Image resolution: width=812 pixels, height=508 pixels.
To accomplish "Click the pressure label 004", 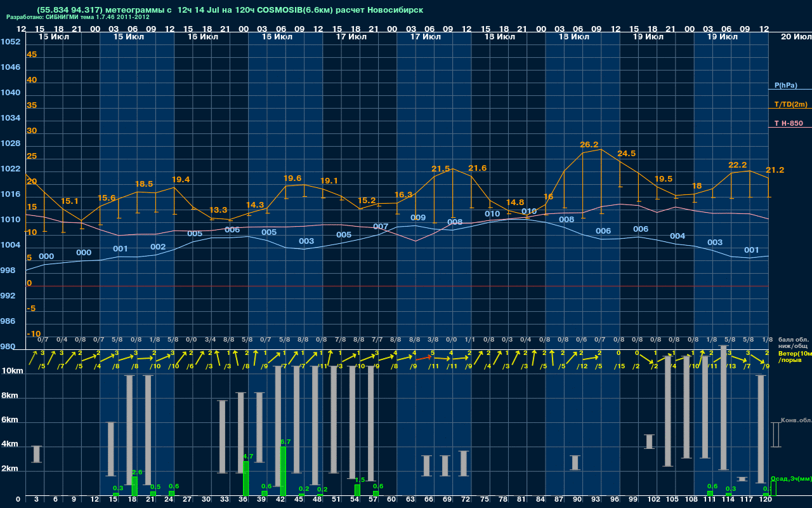I will click(678, 236).
